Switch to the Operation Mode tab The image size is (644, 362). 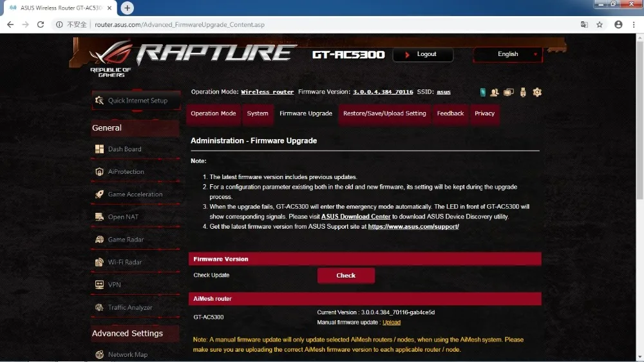point(213,113)
